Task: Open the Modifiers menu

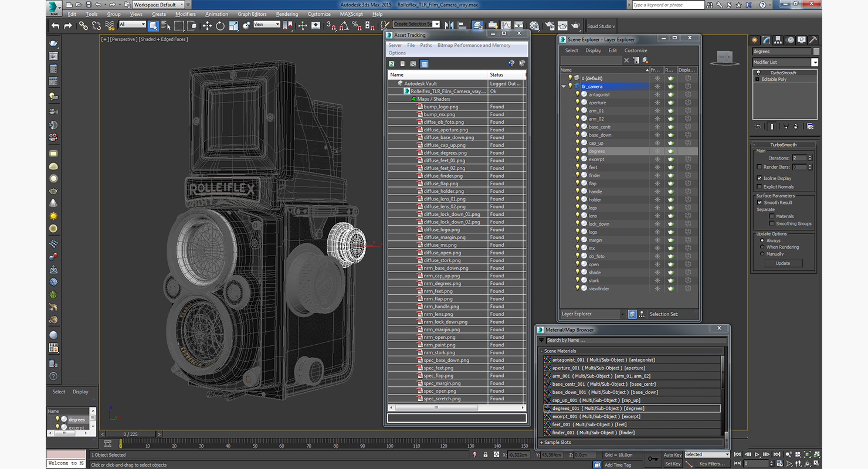Action: [185, 14]
